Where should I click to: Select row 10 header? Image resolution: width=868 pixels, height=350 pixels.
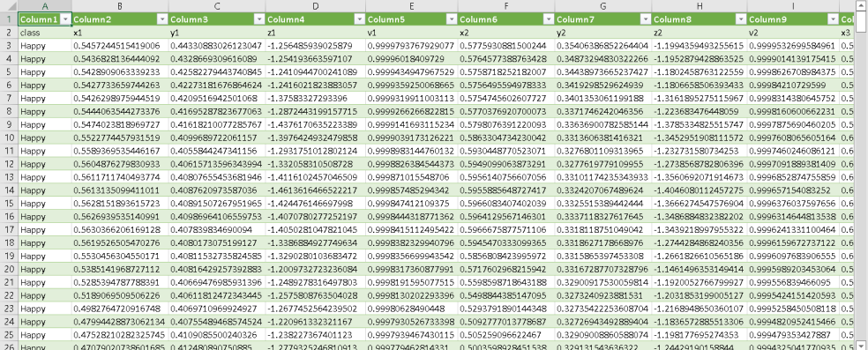(9, 138)
